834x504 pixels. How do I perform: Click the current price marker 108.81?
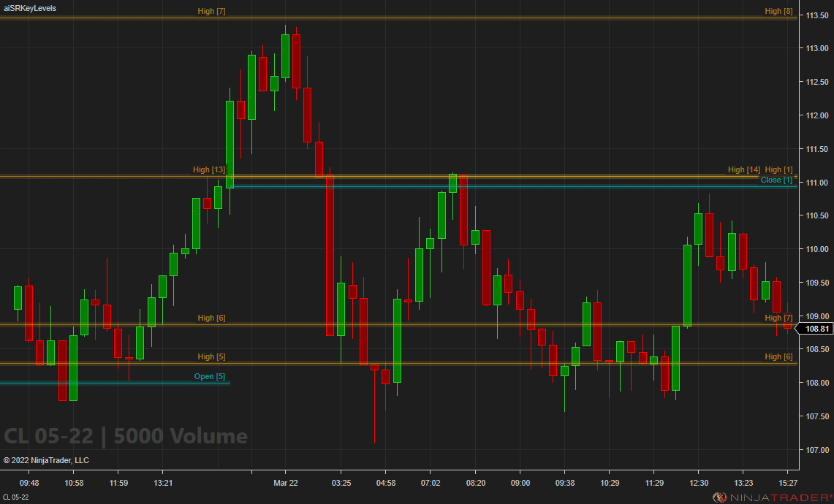click(x=816, y=329)
